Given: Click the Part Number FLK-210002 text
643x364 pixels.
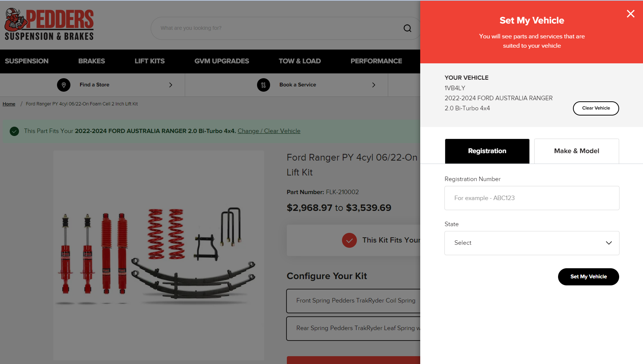Looking at the screenshot, I should click(323, 192).
